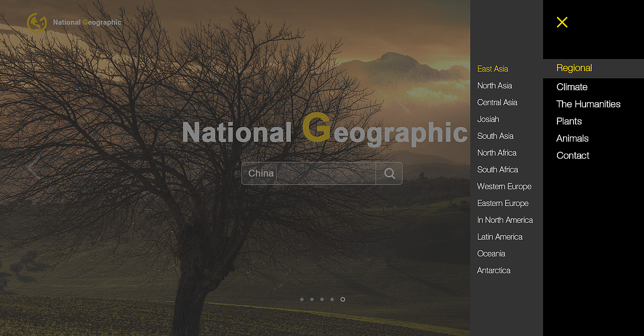Click the National Geographic globe logo

pos(37,23)
